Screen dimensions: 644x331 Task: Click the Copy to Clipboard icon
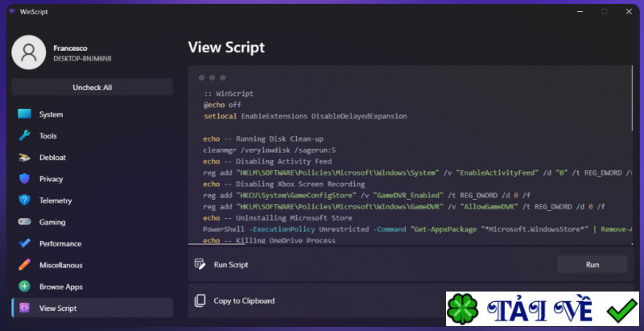coord(200,301)
